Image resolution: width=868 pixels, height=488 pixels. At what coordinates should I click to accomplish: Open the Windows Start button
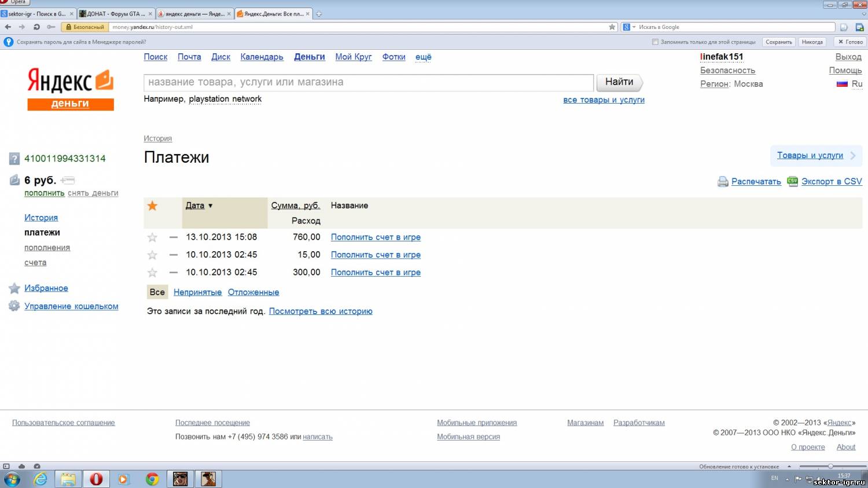click(12, 479)
